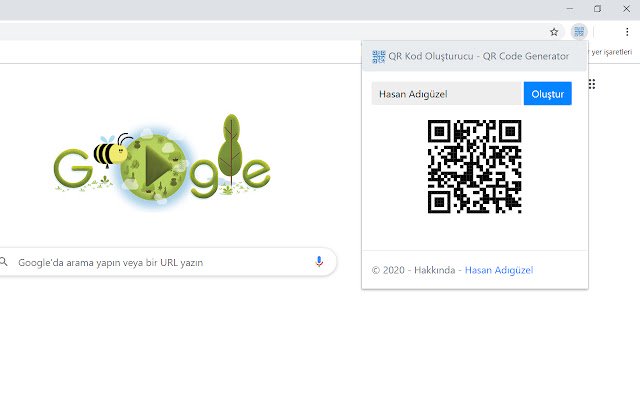640x400 pixels.
Task: Close the Chrome window
Action: [x=626, y=9]
